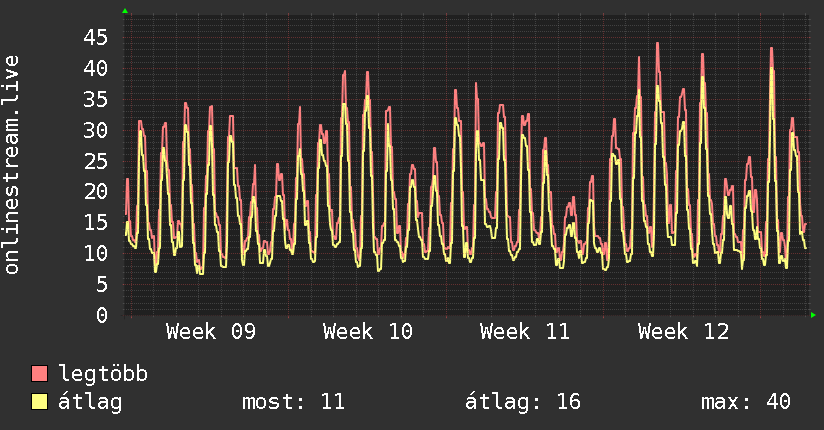Click the y-axis value 0
This screenshot has height=430, width=824.
click(x=102, y=315)
